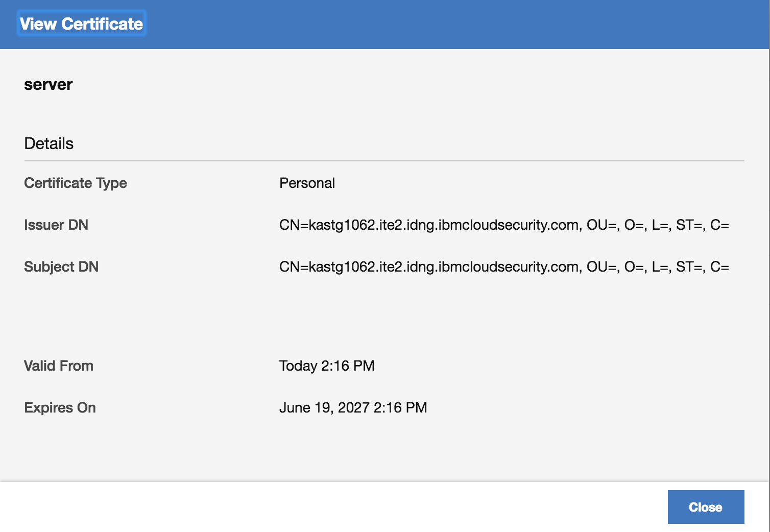Click the Expires On label

[60, 407]
